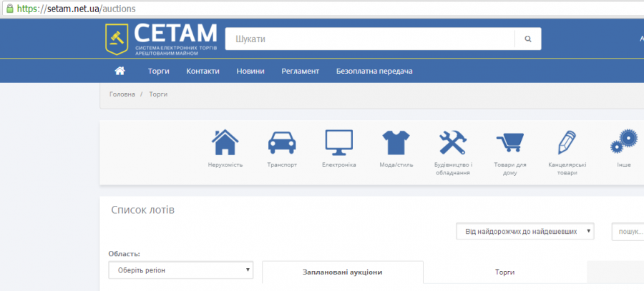Viewport: 644px width, 291px height.
Task: Switch to the Торги tab
Action: click(504, 272)
